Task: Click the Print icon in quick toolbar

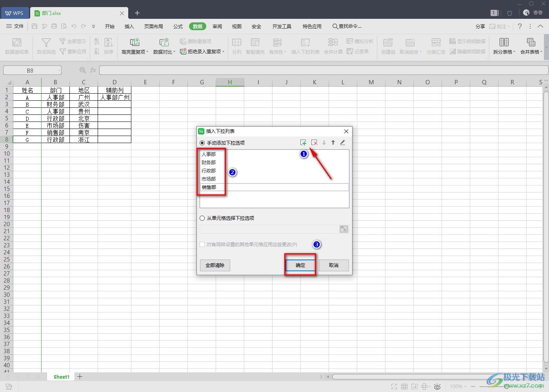Action: point(54,26)
